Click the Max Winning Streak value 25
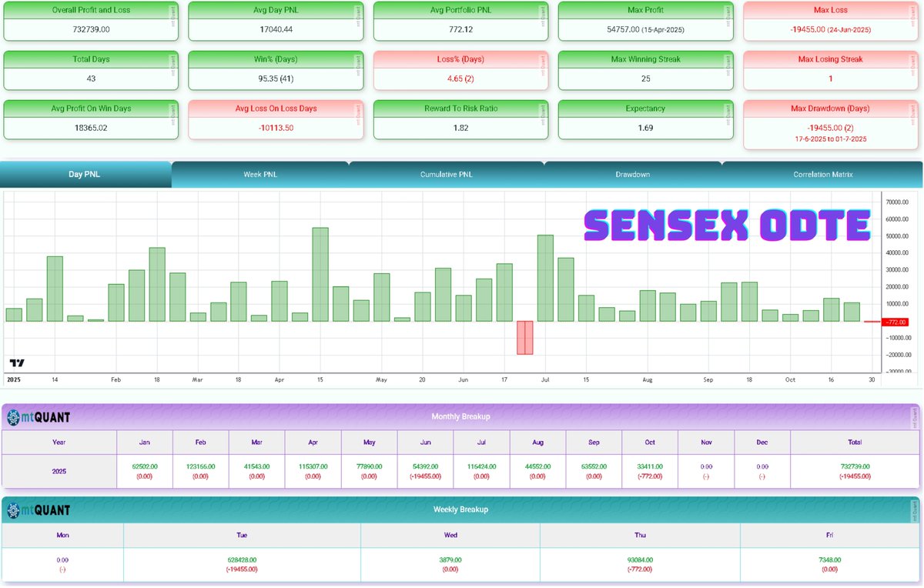 tap(645, 79)
